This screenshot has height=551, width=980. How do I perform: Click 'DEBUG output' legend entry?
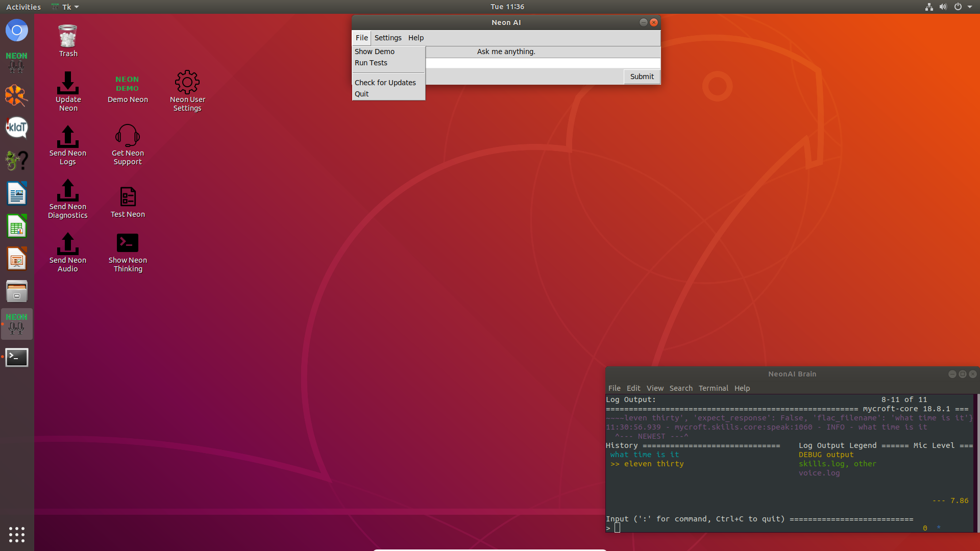826,455
